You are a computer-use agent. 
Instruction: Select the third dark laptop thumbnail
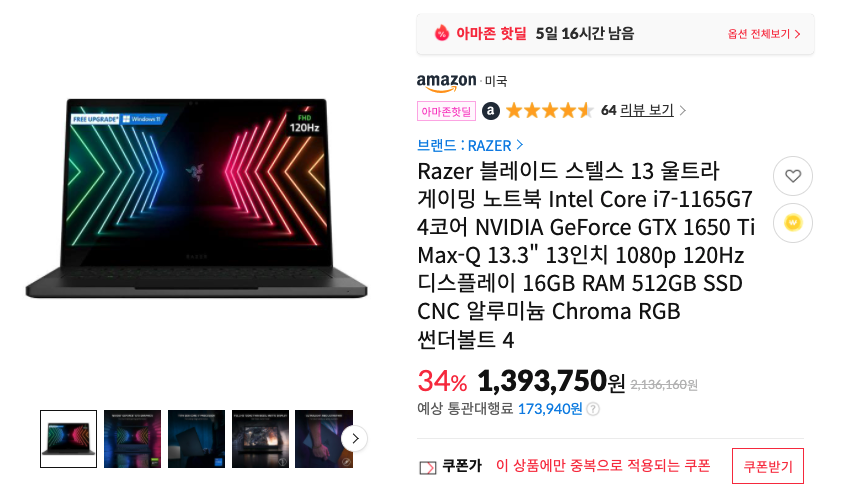[196, 439]
